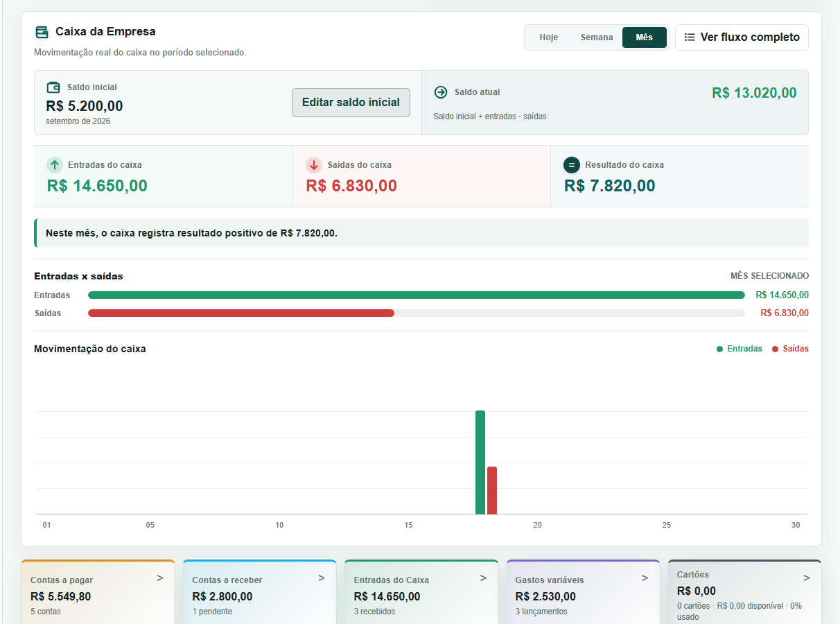Click the wallet icon beside Saldo inicial
The width and height of the screenshot is (840, 624).
pyautogui.click(x=53, y=87)
